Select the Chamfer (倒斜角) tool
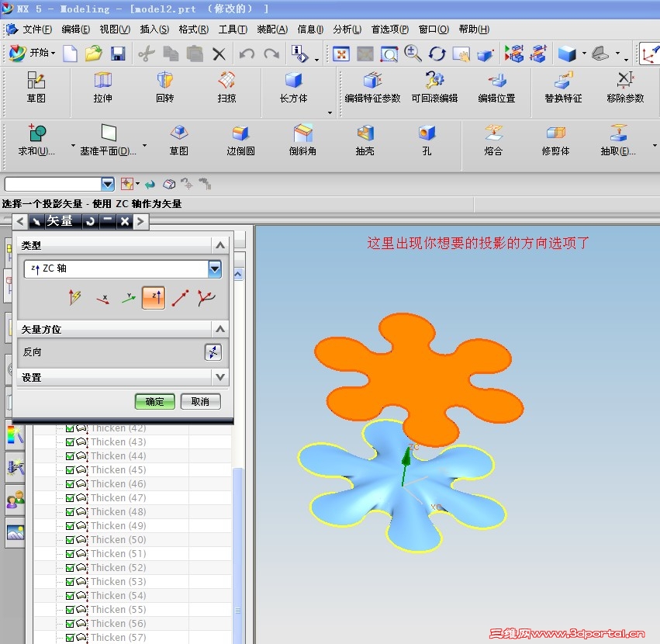The height and width of the screenshot is (644, 660). [302, 140]
